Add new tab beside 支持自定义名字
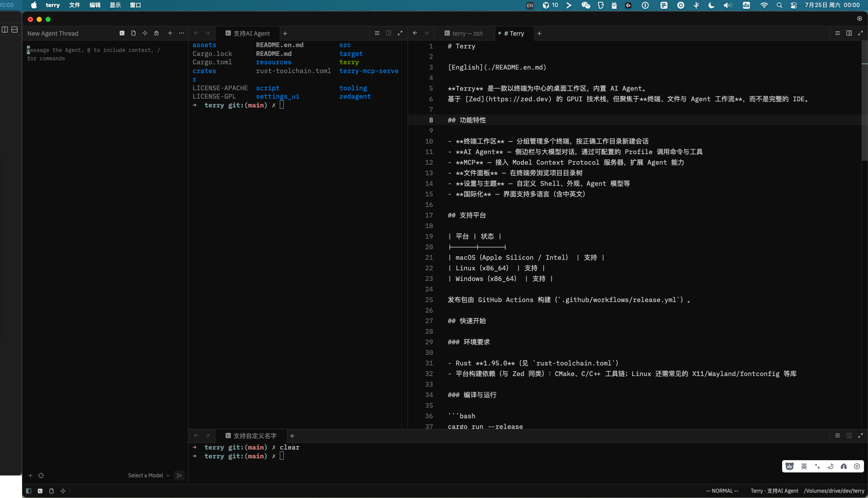The width and height of the screenshot is (868, 498). (292, 436)
